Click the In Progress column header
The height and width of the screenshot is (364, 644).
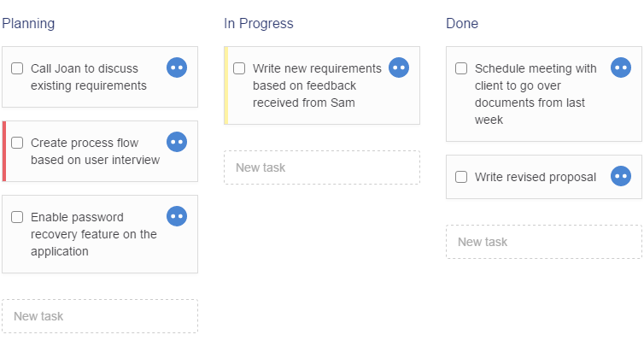click(259, 23)
